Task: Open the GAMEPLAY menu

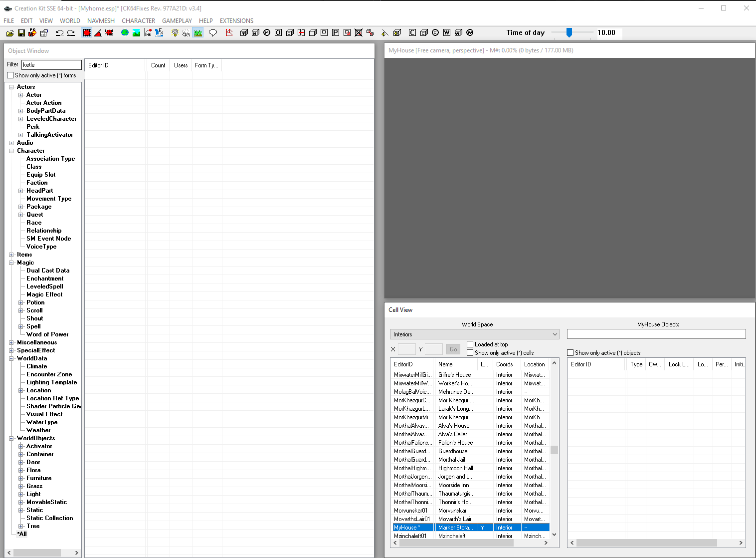Action: (x=177, y=21)
